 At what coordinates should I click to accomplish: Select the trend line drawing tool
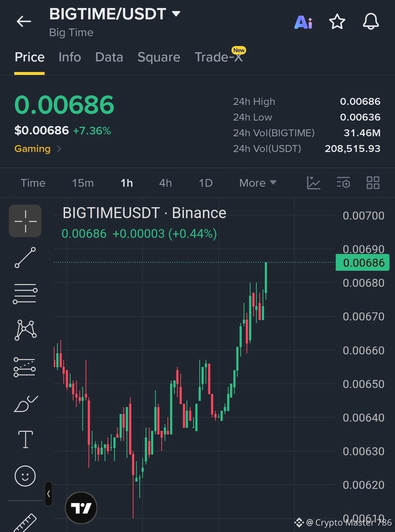pos(25,257)
